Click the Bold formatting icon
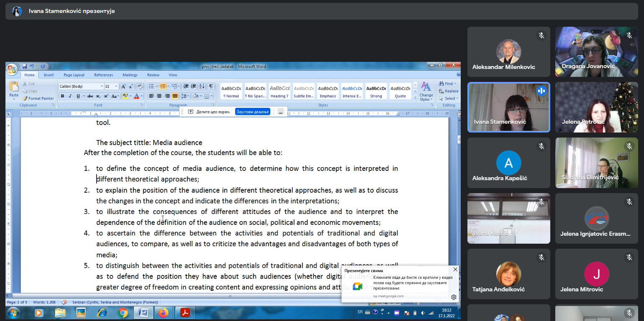644x321 pixels. pos(63,96)
